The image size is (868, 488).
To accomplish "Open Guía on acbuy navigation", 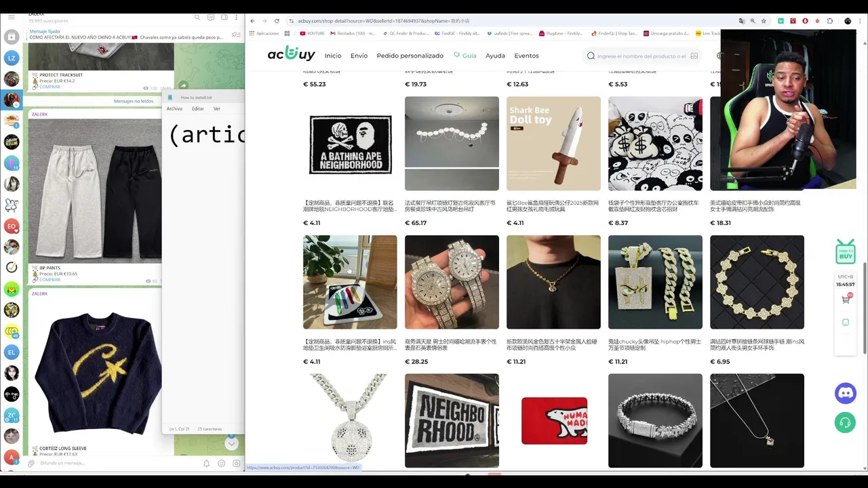I will click(x=465, y=56).
